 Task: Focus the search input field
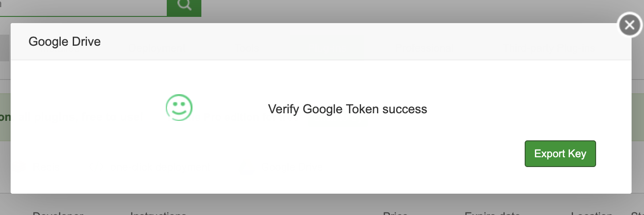(83, 8)
